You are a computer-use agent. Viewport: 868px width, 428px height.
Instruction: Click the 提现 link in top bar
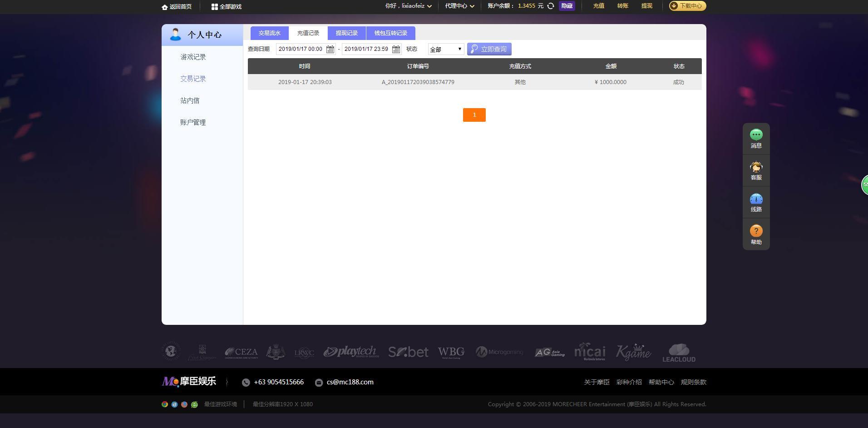tap(647, 6)
